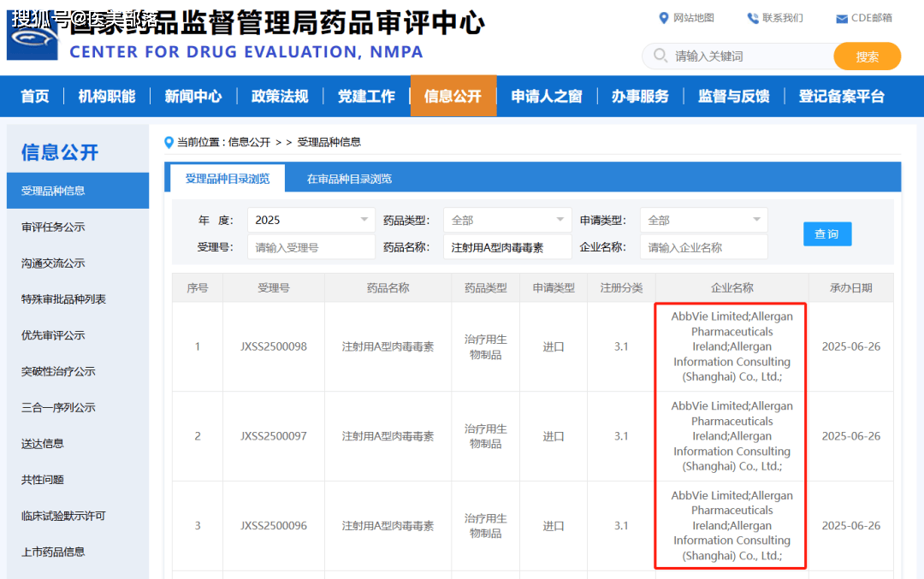
Task: Open 申请人之窗 navigation item
Action: [x=547, y=96]
